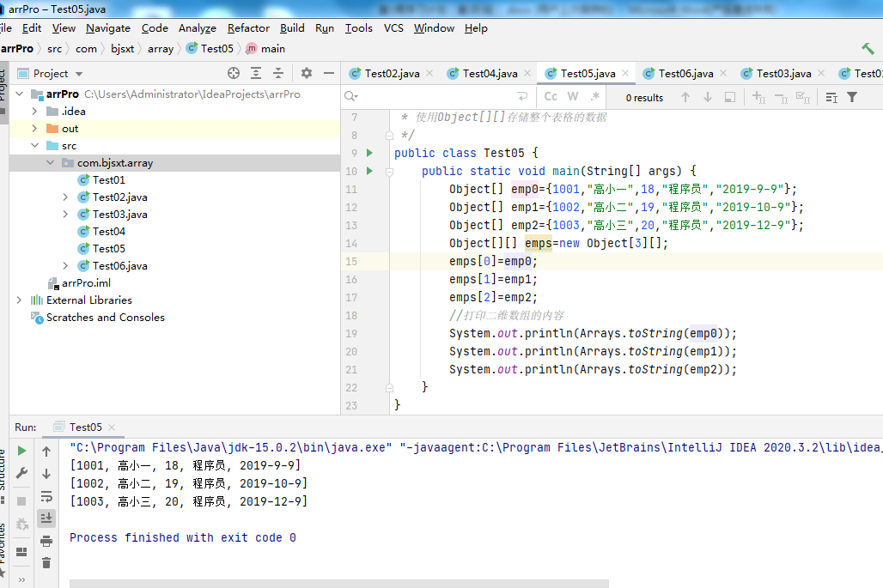Screen dimensions: 883x588
Task: Click the Build project hammer icon
Action: [x=868, y=49]
